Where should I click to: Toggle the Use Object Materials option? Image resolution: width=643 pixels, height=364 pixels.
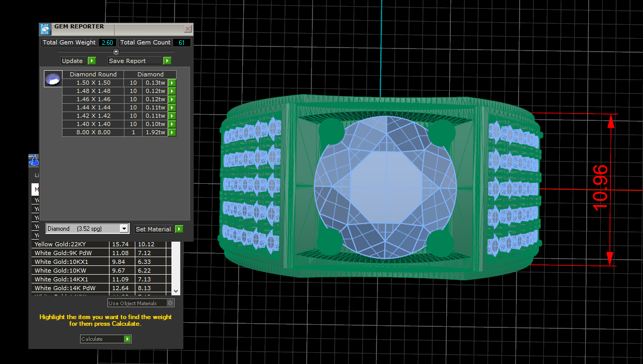[x=170, y=303]
